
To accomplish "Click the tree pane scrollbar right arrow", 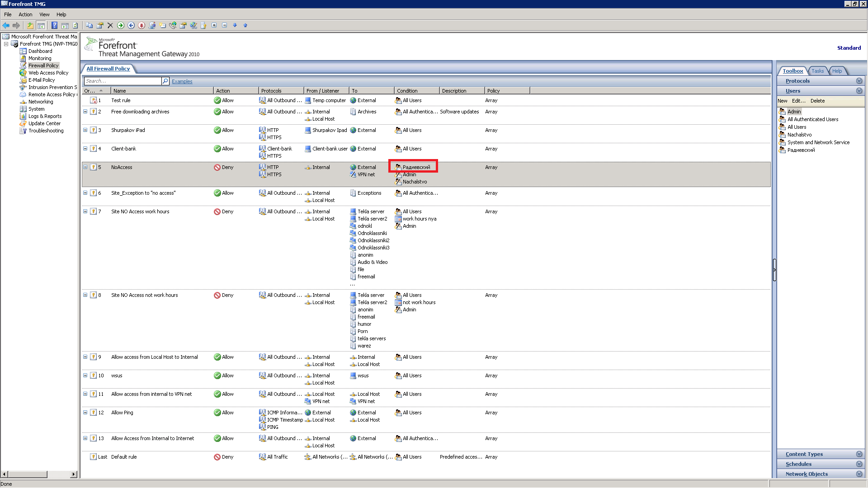I will [74, 474].
